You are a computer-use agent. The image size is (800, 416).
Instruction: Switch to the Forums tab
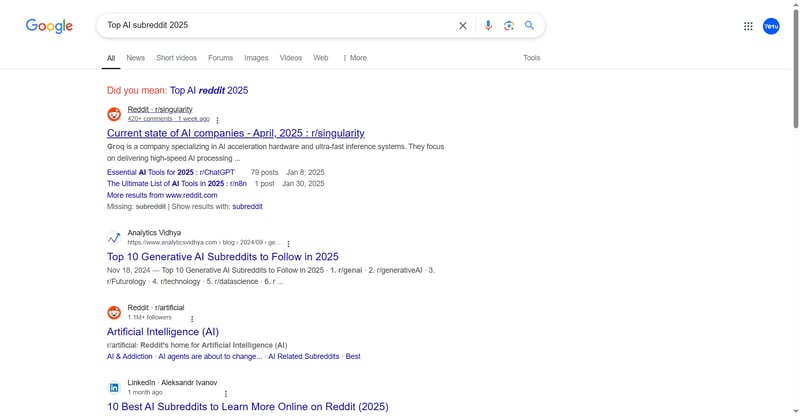pos(220,58)
